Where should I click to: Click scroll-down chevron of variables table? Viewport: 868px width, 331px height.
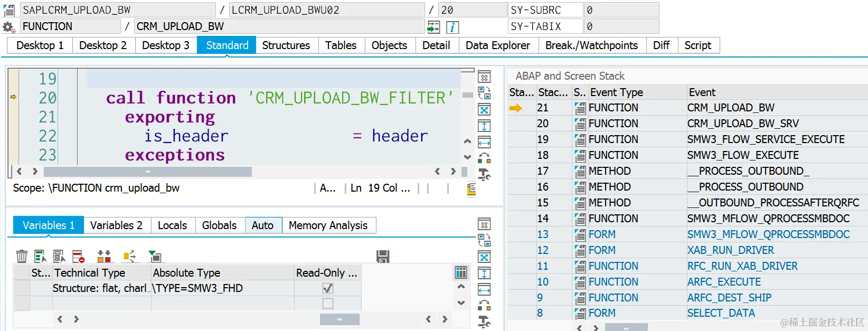tap(461, 303)
